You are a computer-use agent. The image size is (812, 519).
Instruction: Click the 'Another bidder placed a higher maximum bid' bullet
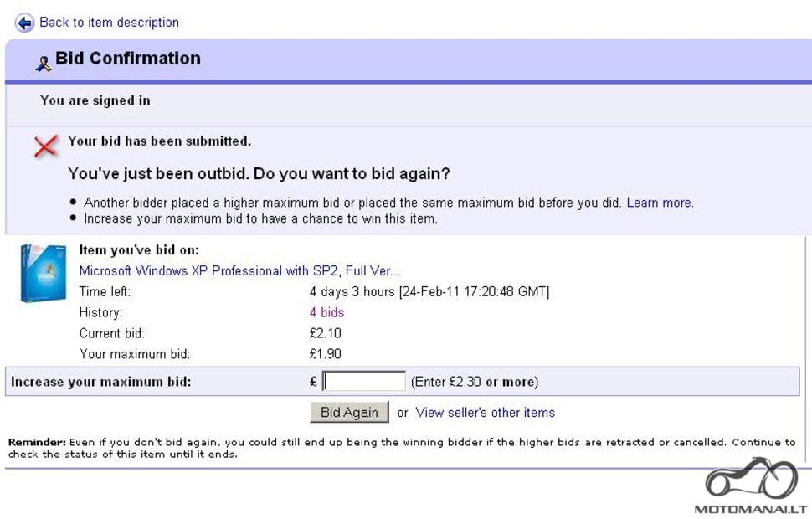352,203
